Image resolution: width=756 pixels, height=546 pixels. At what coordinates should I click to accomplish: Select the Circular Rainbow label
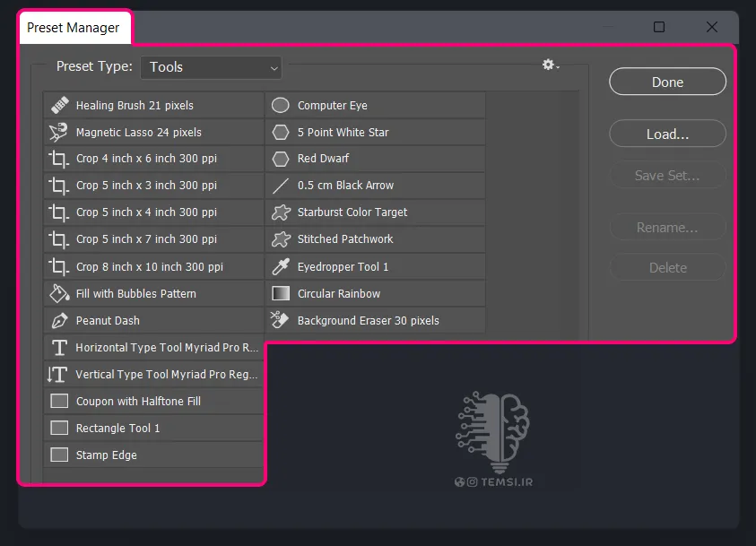pyautogui.click(x=338, y=293)
